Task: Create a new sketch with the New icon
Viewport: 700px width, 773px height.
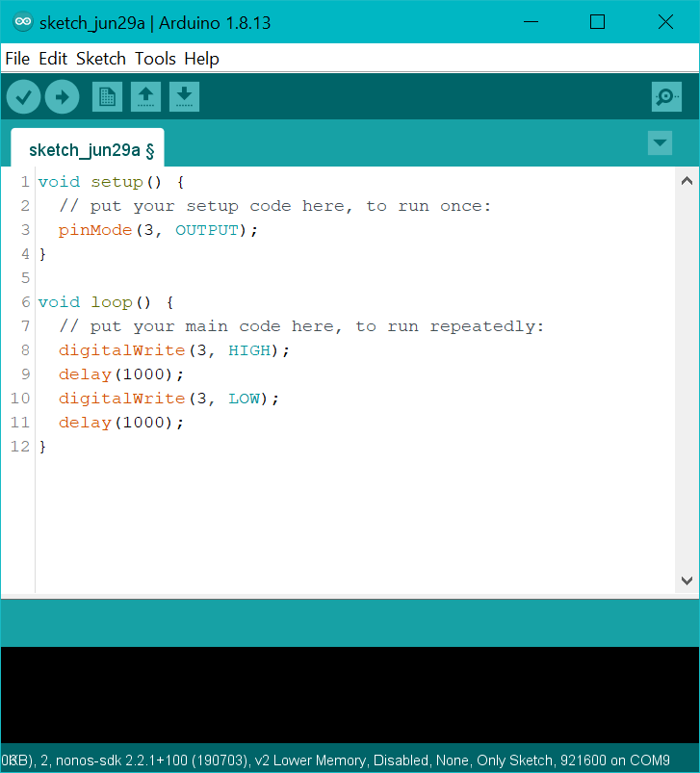Action: [107, 96]
